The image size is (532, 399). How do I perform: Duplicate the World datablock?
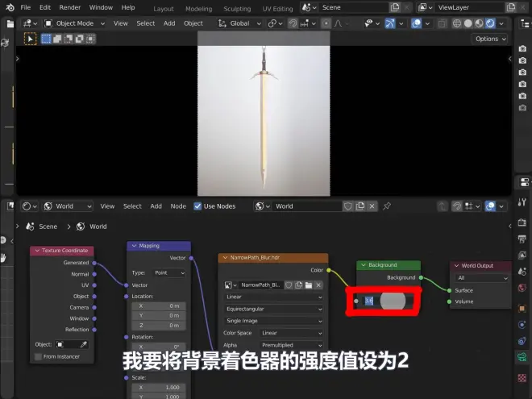click(x=360, y=206)
